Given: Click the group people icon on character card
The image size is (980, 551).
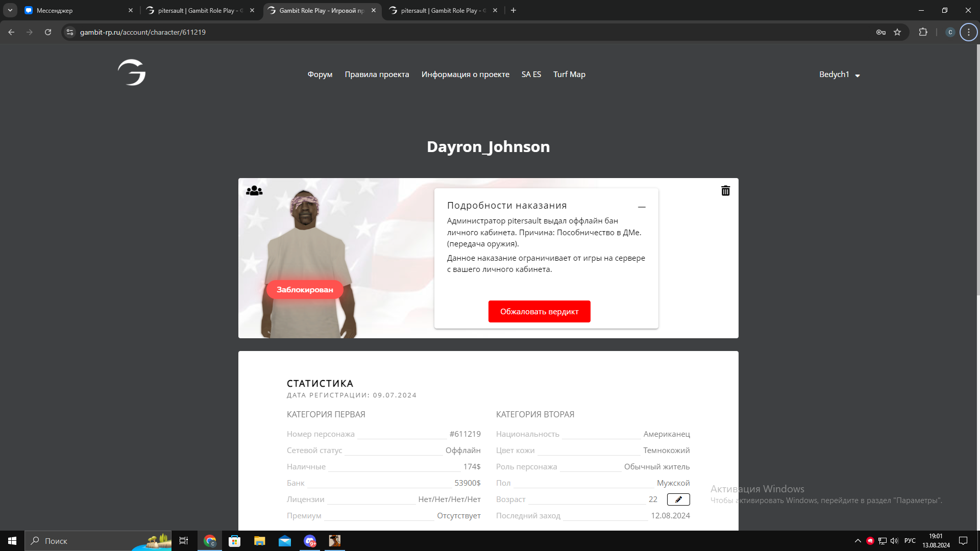Looking at the screenshot, I should pos(254,191).
